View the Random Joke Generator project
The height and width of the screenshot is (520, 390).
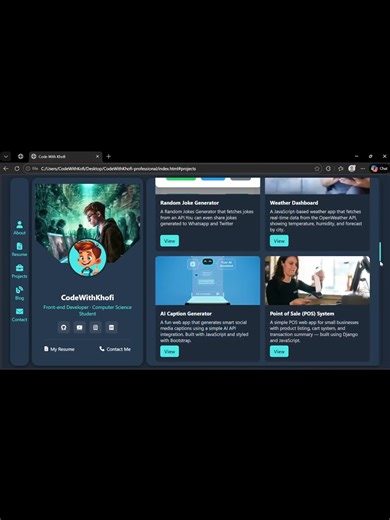169,241
